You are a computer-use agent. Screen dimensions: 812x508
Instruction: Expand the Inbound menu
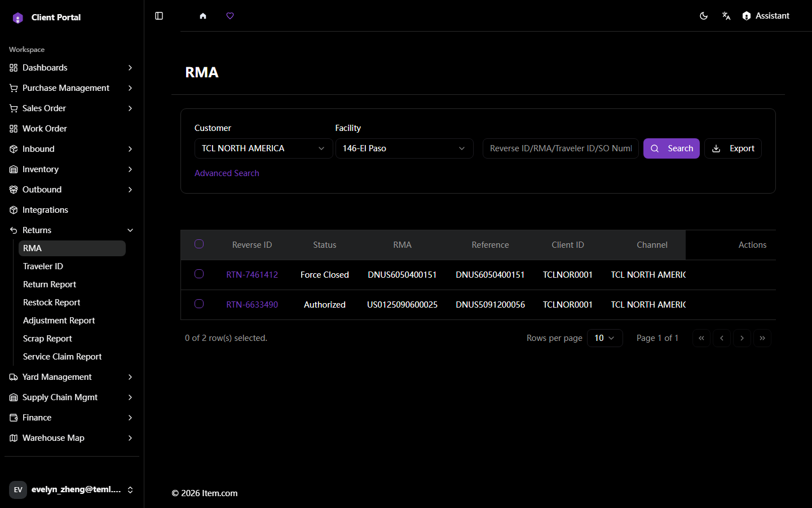(72, 149)
